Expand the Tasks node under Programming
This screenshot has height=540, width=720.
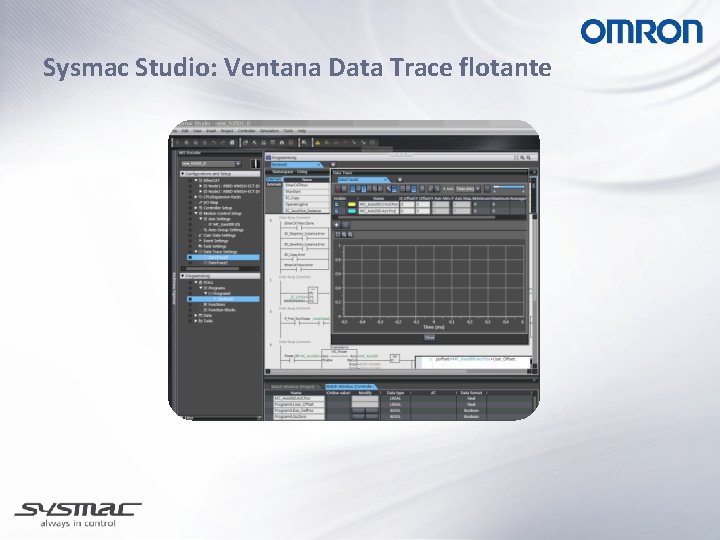[196, 321]
